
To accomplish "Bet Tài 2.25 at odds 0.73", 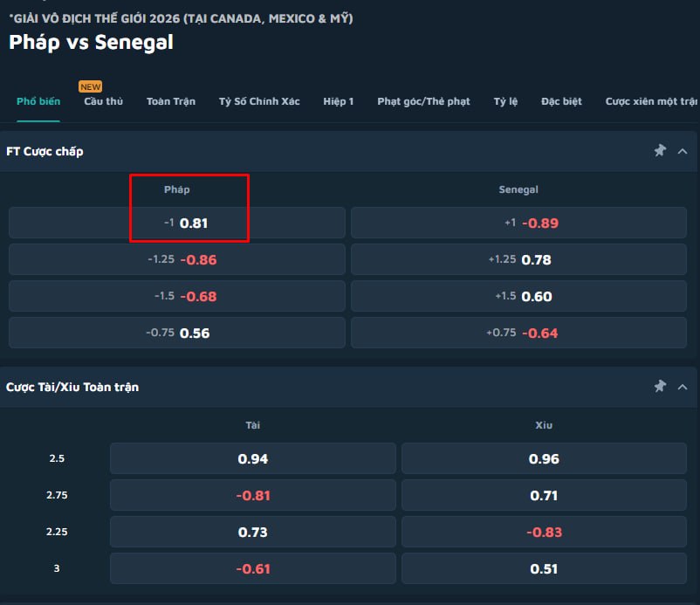I will [252, 532].
